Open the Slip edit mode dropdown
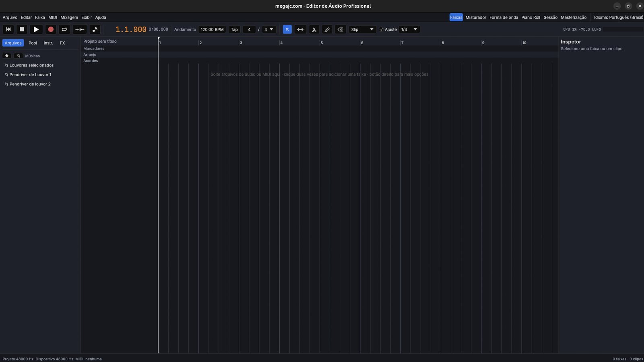This screenshot has height=362, width=644. 363,29
